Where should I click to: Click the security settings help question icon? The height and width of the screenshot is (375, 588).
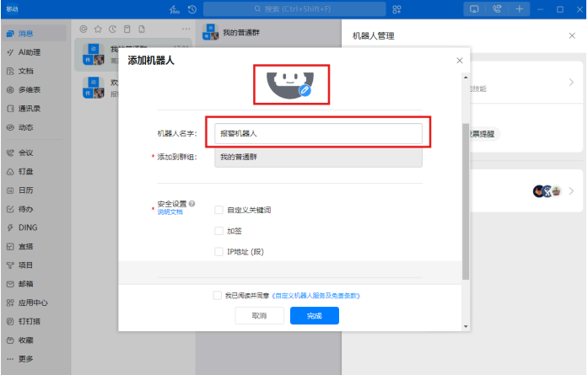(x=192, y=203)
